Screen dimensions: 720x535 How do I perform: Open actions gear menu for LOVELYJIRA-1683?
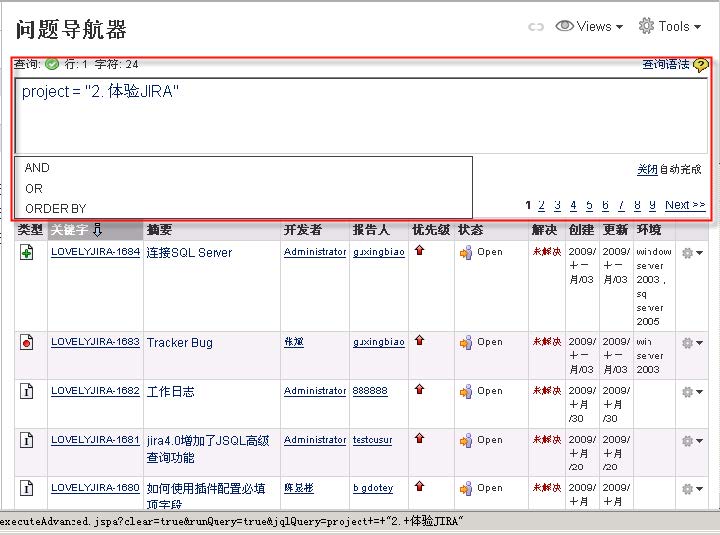point(692,343)
